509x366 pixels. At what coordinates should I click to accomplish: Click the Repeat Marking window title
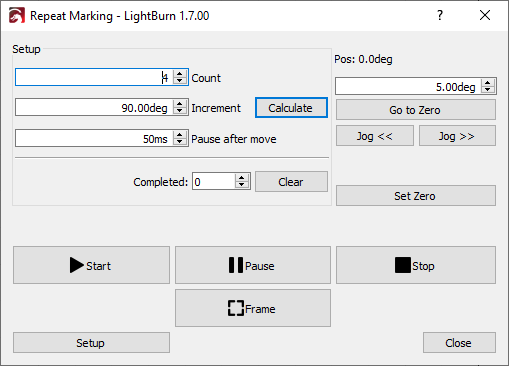(119, 16)
